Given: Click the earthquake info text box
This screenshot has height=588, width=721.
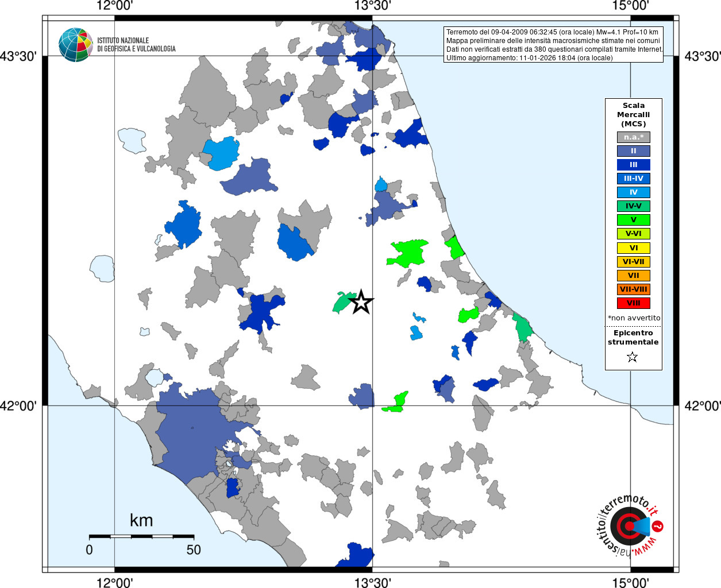Looking at the screenshot, I should (553, 45).
